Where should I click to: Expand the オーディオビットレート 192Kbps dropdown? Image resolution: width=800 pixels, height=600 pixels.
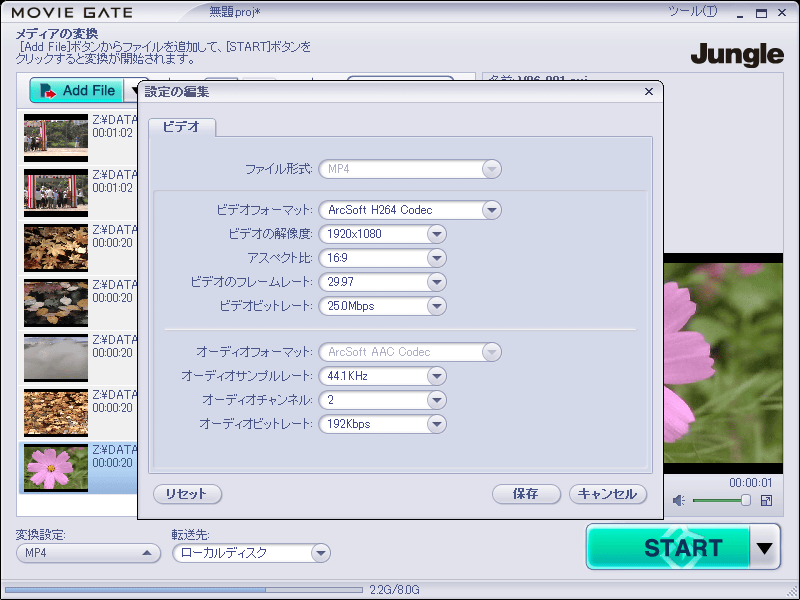tap(383, 424)
